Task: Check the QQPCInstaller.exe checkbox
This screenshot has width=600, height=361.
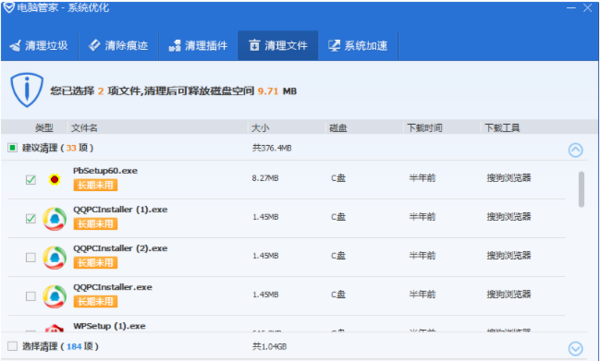Action: [31, 296]
